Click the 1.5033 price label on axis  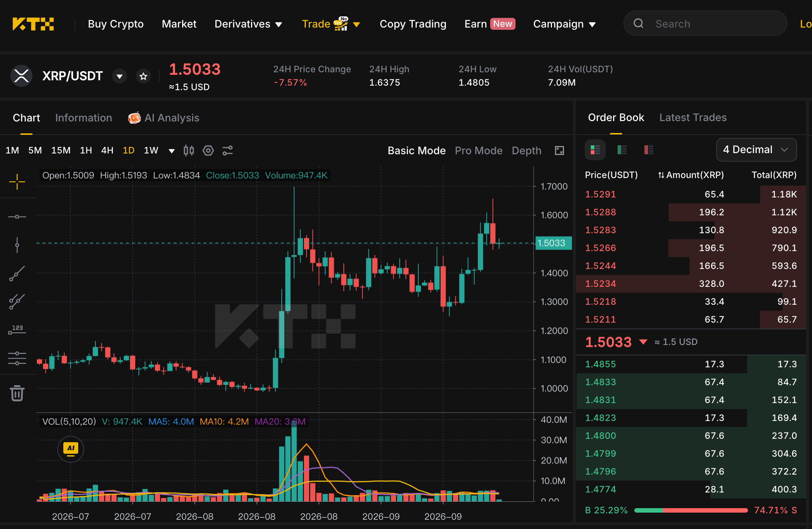pos(554,243)
